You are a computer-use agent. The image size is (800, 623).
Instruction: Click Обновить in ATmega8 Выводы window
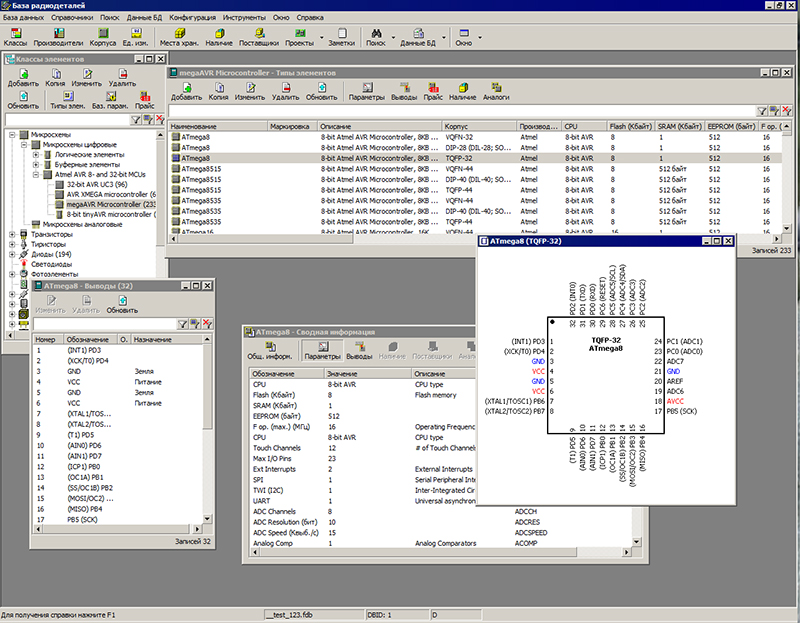pos(122,305)
